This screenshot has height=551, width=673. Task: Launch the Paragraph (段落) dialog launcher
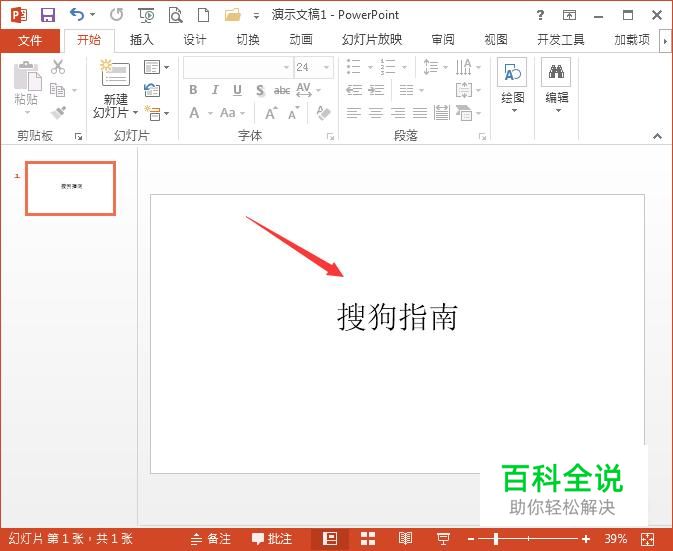click(482, 136)
